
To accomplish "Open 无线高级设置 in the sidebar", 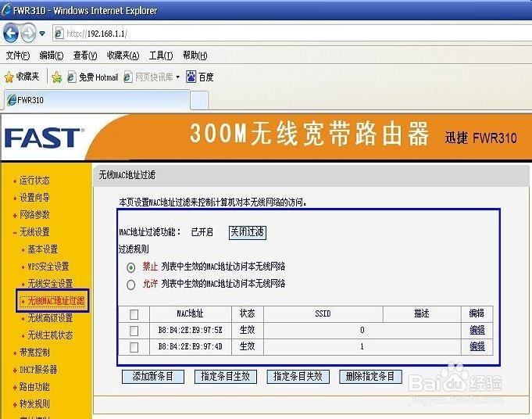I will [50, 318].
